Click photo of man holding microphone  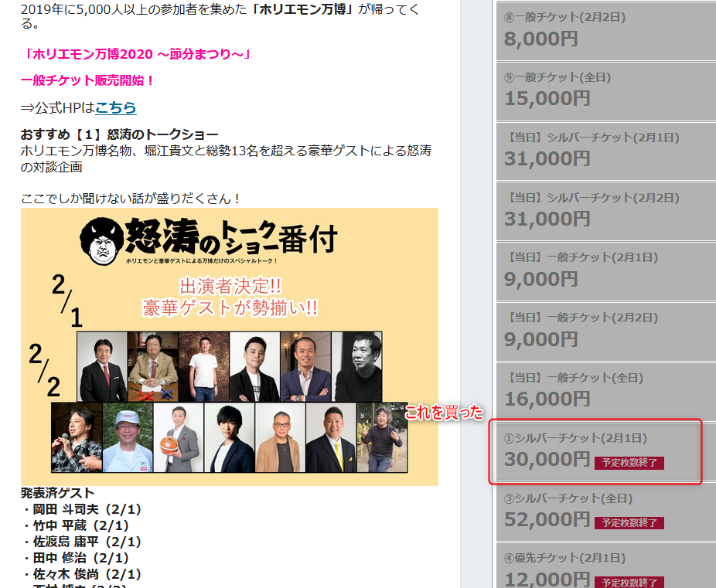pos(77,438)
